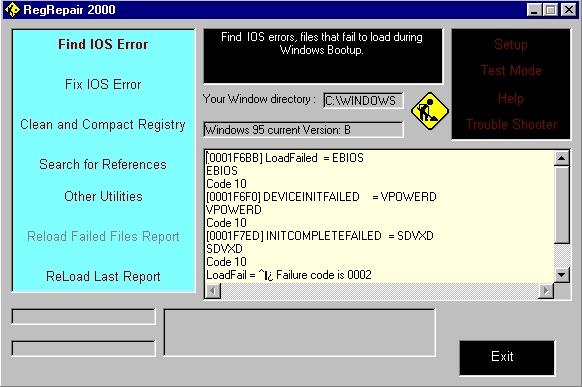Click the standalone 'VPOWERD' report line
The image size is (582, 387).
[x=234, y=210]
